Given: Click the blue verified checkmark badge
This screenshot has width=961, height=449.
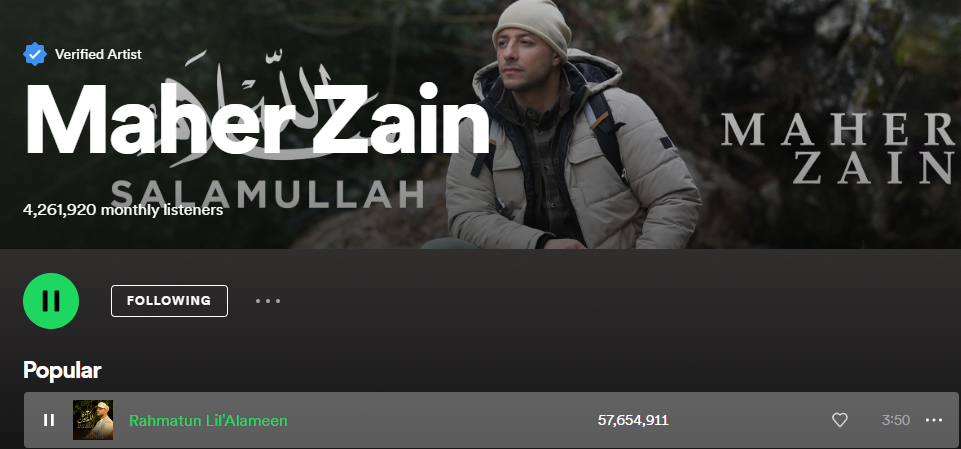Looking at the screenshot, I should pos(35,54).
